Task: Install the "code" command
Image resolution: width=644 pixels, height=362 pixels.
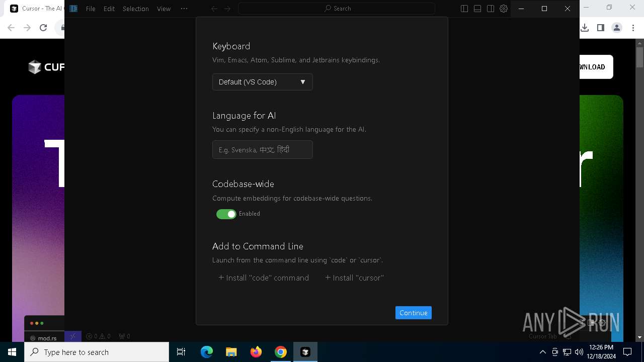Action: [264, 278]
